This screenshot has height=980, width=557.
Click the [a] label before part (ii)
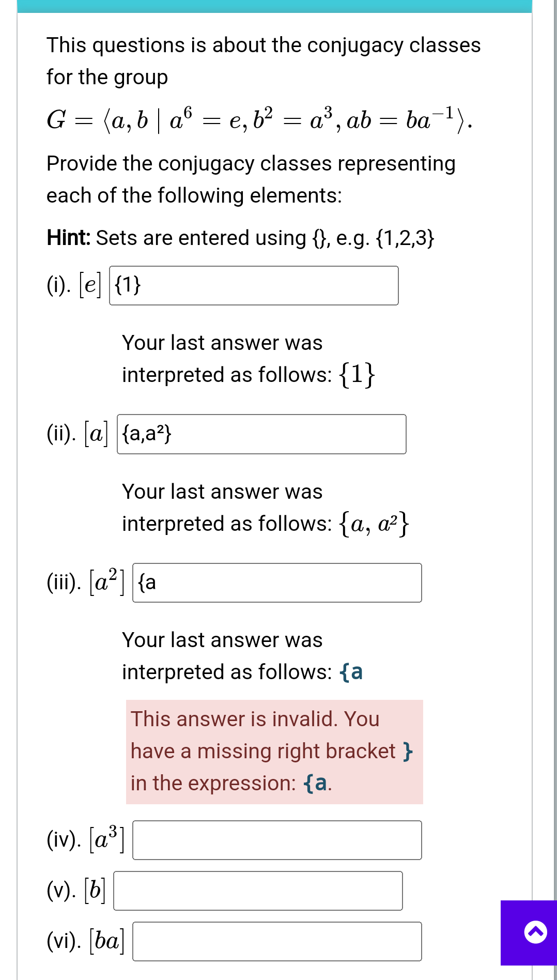(95, 433)
